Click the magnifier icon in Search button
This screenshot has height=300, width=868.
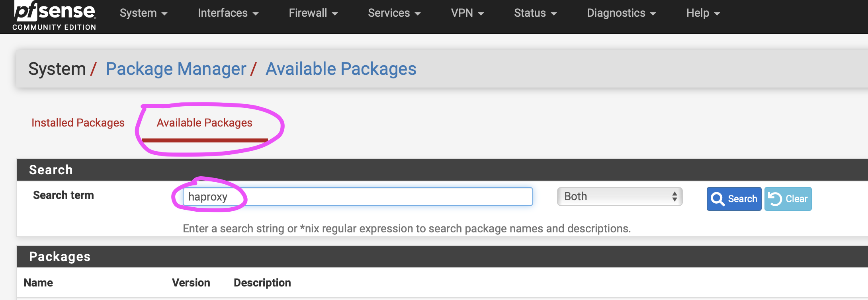coord(717,199)
